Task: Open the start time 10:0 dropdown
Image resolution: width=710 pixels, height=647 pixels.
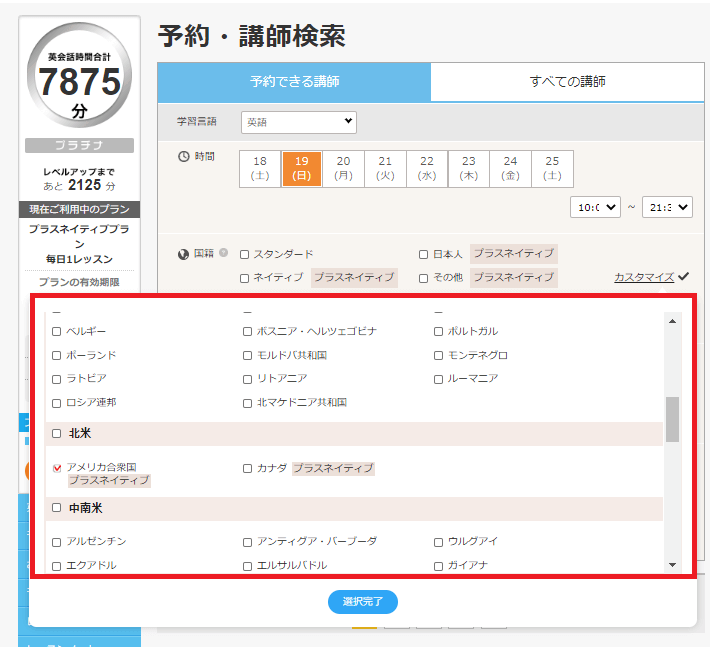Action: (595, 207)
